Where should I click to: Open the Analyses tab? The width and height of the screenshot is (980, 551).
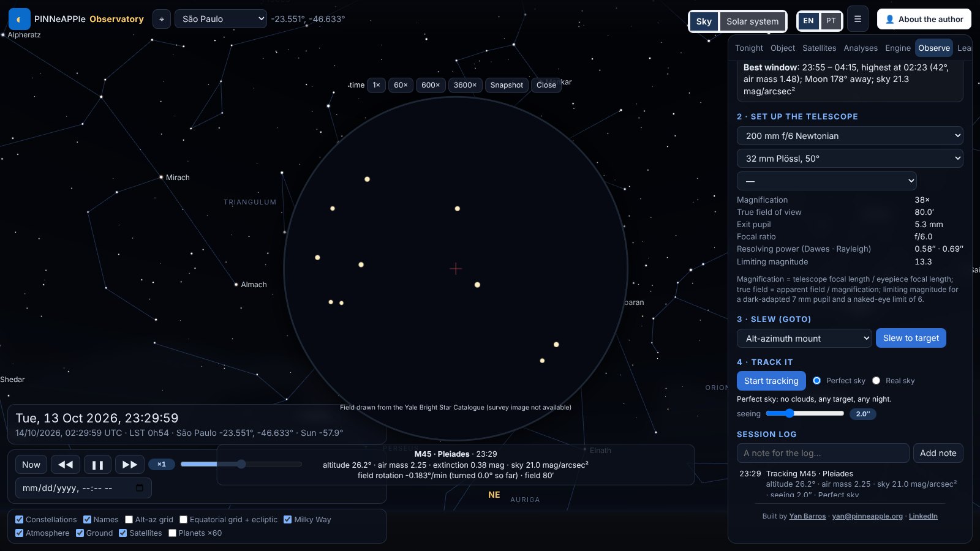(861, 48)
